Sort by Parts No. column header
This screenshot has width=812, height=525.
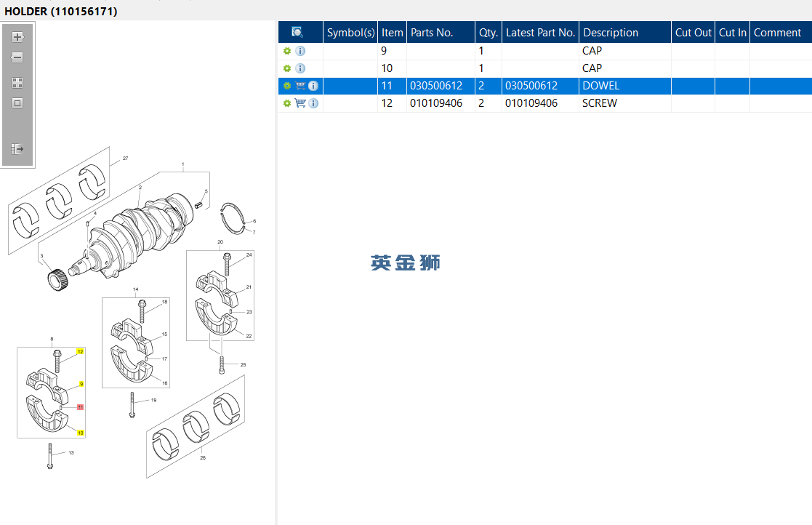tap(441, 32)
